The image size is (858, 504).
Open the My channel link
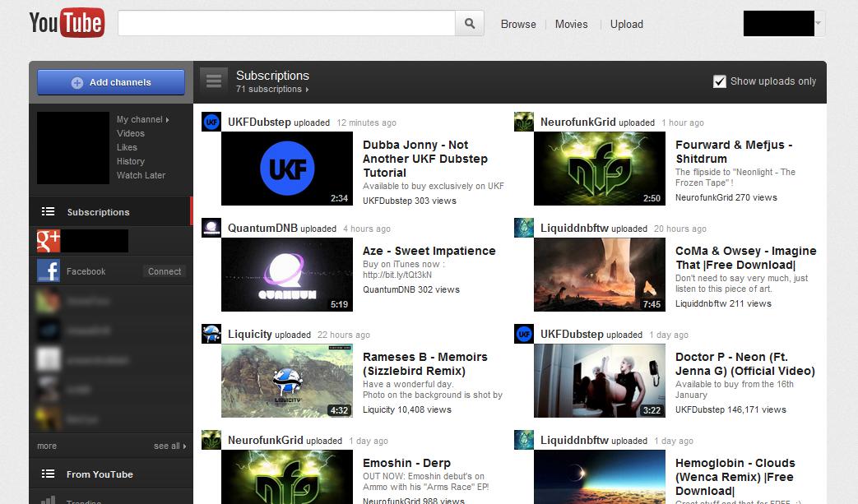click(143, 119)
